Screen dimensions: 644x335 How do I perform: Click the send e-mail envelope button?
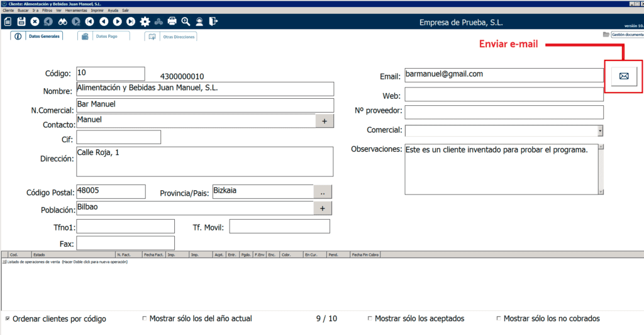pos(623,76)
